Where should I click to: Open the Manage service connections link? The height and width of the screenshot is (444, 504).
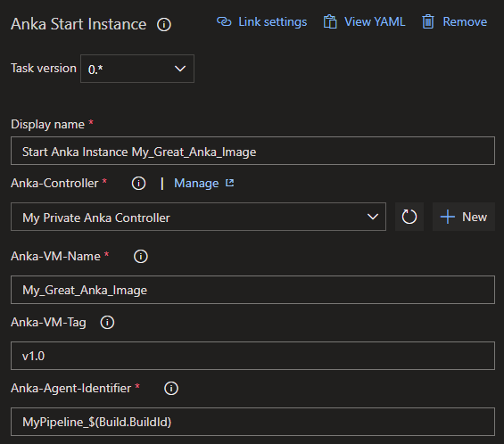click(203, 184)
